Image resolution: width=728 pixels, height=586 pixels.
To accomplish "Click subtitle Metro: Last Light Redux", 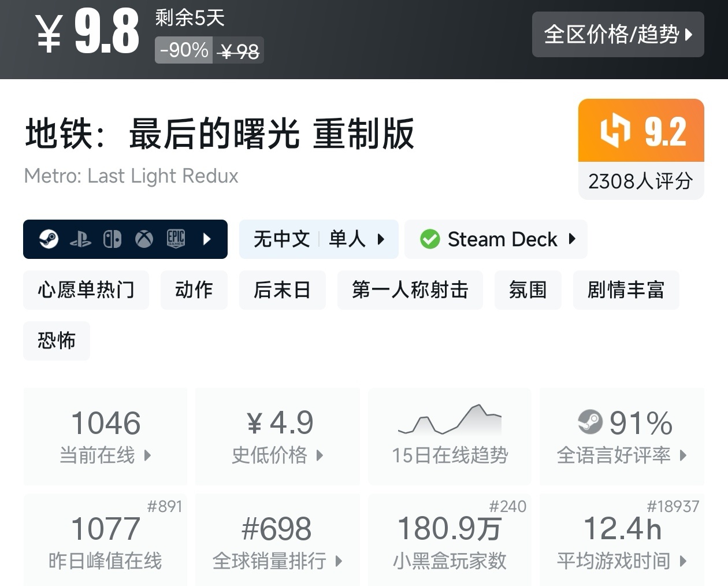I will 131,176.
